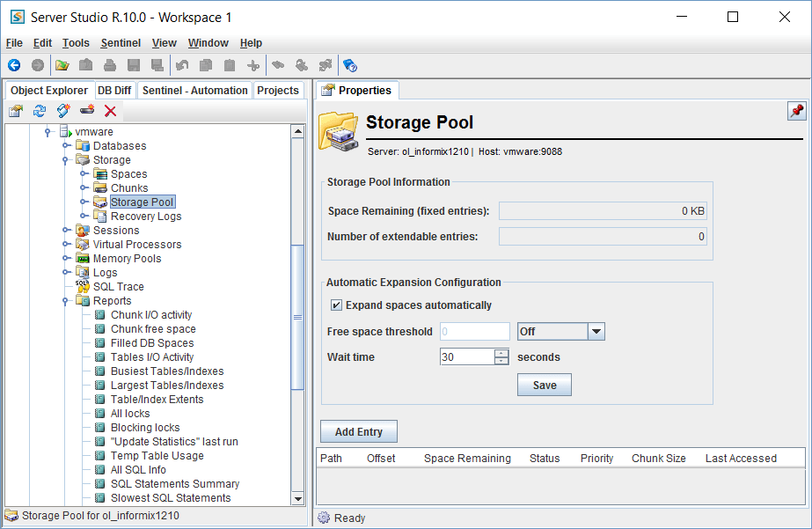Click the Properties icon in Object Explorer
Viewport: 812px width, 529px height.
tap(15, 111)
